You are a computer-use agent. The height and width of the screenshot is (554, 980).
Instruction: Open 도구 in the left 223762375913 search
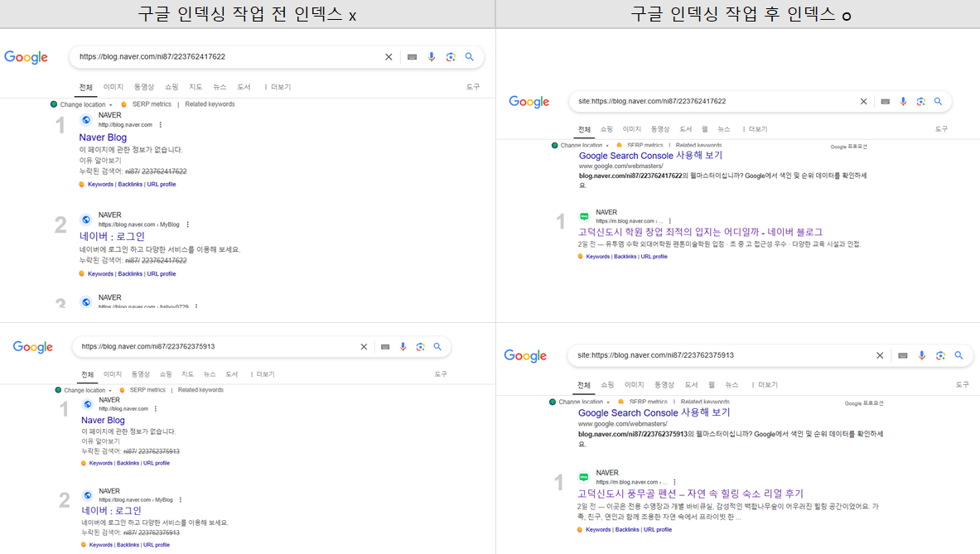click(441, 375)
